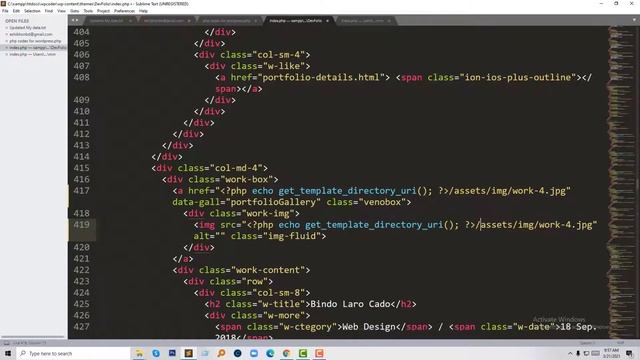Open the orange-red Camtasia recorder icon
This screenshot has height=360, width=640.
pos(319,353)
